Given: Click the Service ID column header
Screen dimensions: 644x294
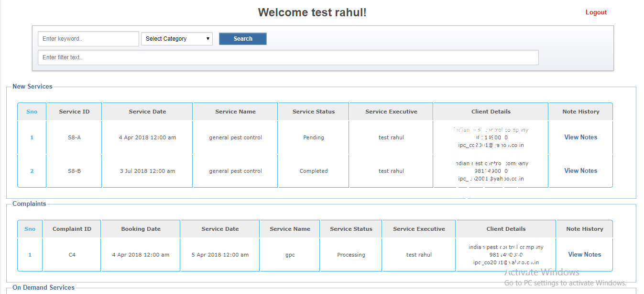Looking at the screenshot, I should click(x=74, y=112).
